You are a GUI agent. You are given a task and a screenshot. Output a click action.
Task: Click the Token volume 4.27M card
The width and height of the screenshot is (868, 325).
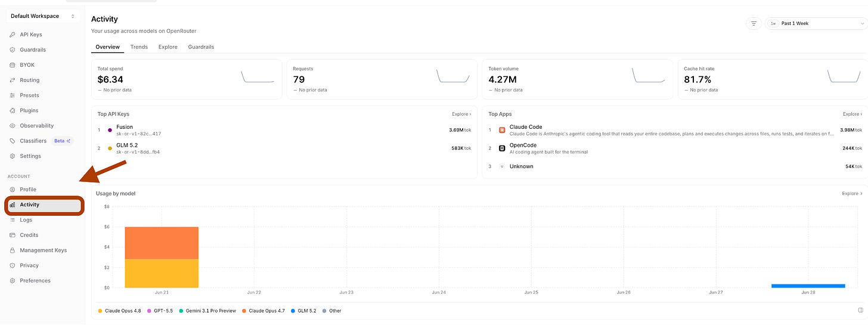[x=578, y=79]
